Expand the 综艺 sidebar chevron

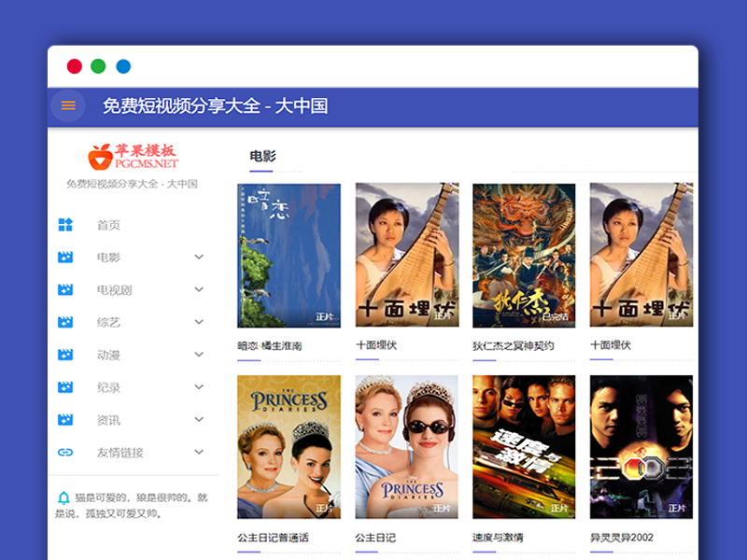pyautogui.click(x=199, y=322)
